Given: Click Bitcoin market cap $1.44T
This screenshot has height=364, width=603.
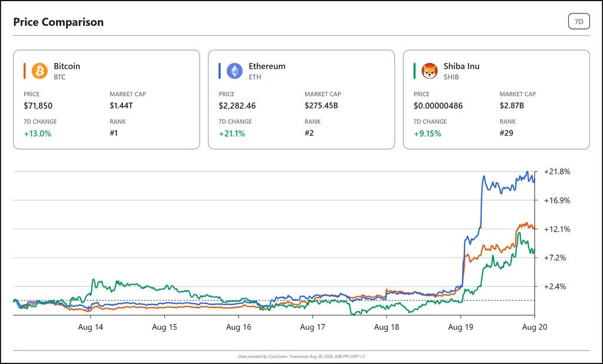Looking at the screenshot, I should pos(121,105).
